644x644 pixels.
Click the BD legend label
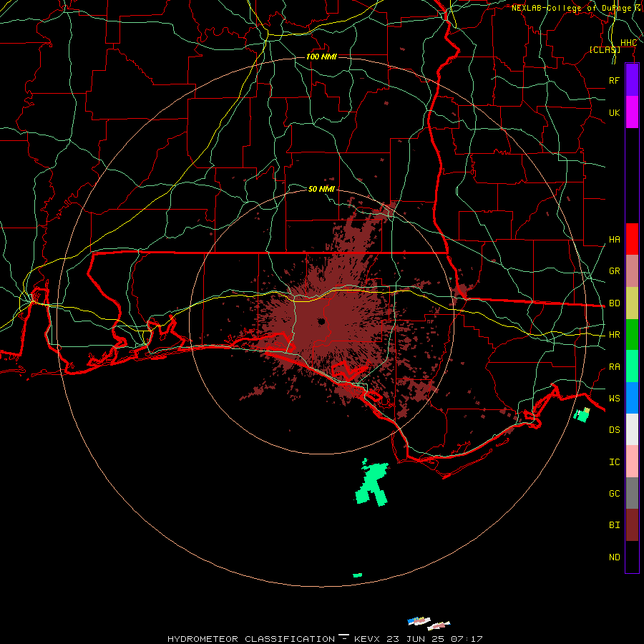click(614, 303)
